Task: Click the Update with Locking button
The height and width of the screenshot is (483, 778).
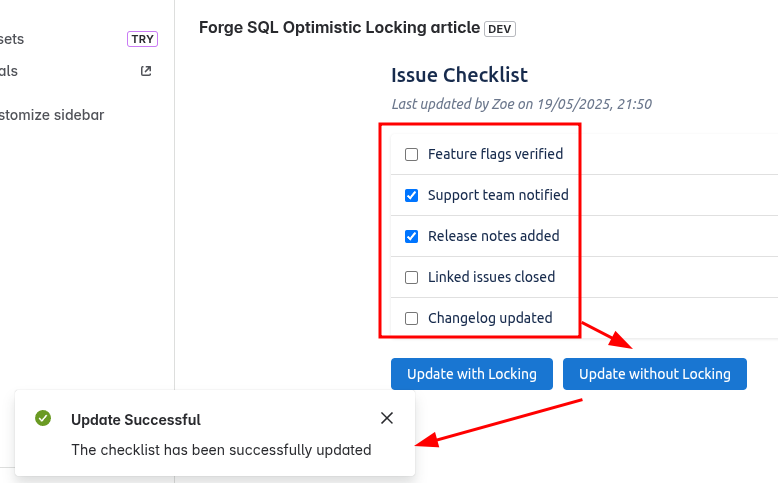Action: (472, 374)
